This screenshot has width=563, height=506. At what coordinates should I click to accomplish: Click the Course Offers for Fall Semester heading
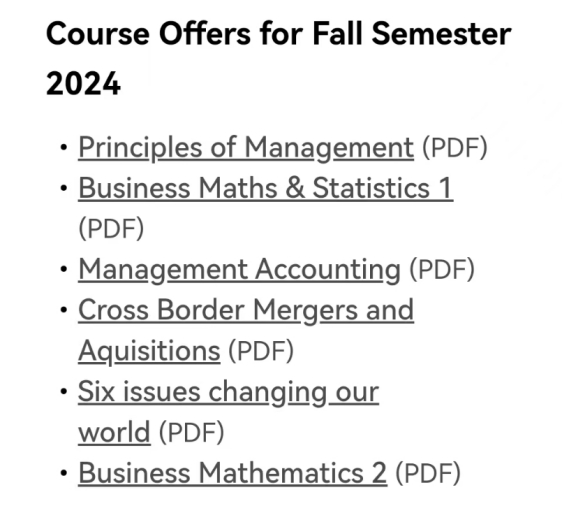coord(279,34)
